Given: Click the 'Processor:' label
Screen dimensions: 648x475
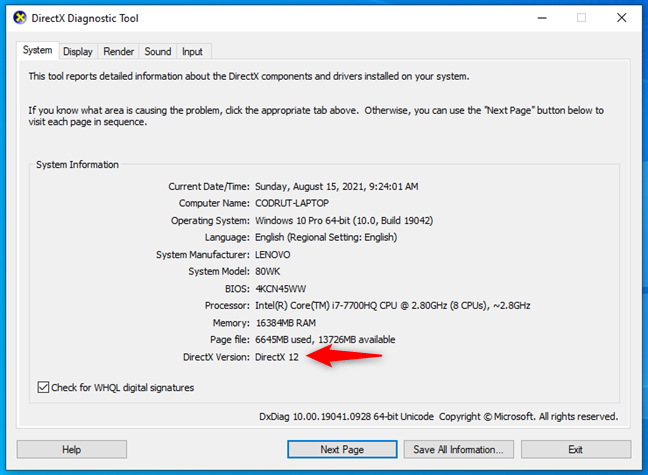Looking at the screenshot, I should [x=227, y=306].
